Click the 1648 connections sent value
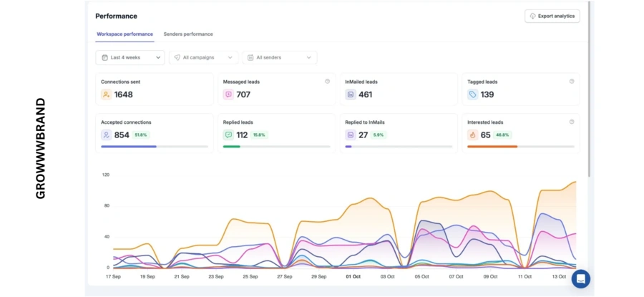Image resolution: width=644 pixels, height=297 pixels. (x=123, y=94)
